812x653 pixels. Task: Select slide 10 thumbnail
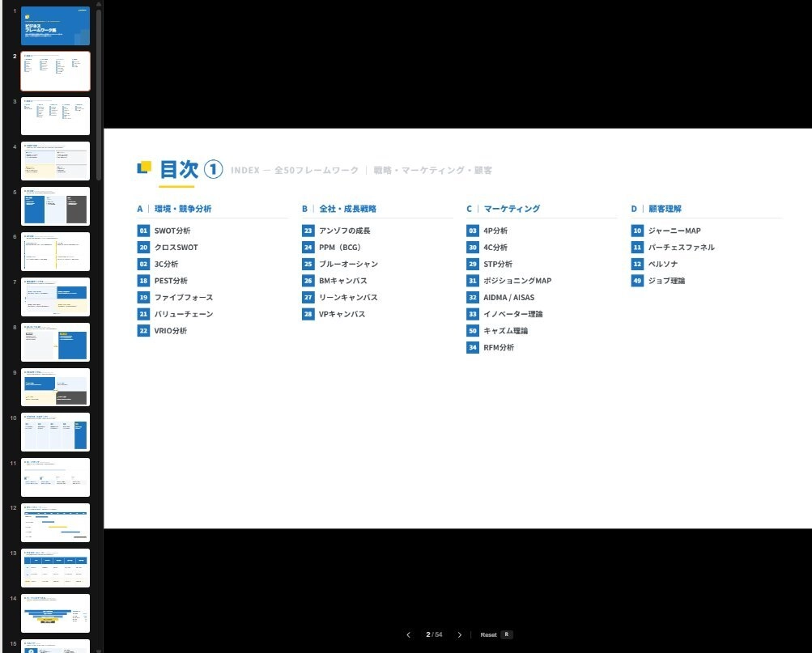(x=55, y=432)
